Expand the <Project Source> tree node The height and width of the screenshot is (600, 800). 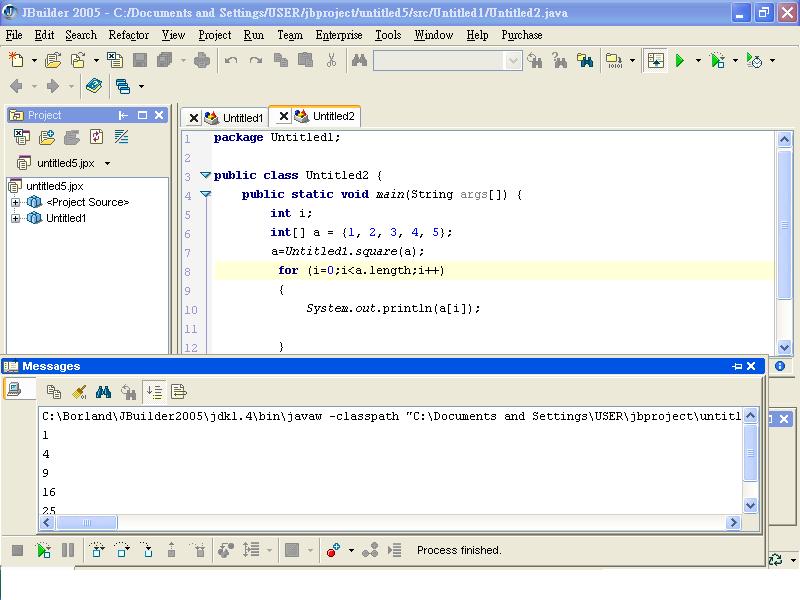[15, 203]
